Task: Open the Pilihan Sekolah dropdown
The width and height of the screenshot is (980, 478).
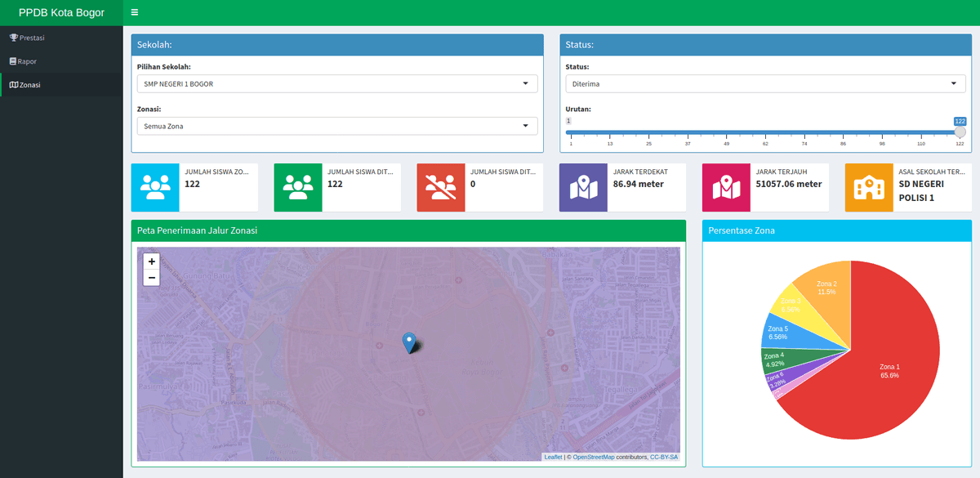Action: [x=337, y=83]
